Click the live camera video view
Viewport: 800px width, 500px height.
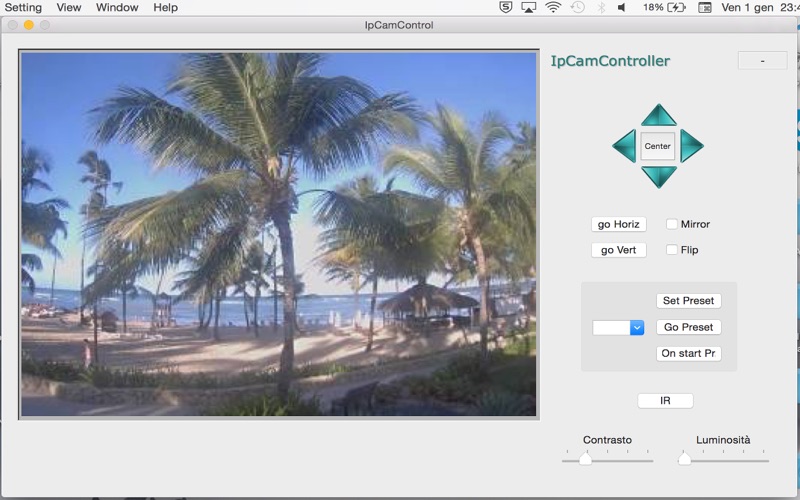point(279,234)
